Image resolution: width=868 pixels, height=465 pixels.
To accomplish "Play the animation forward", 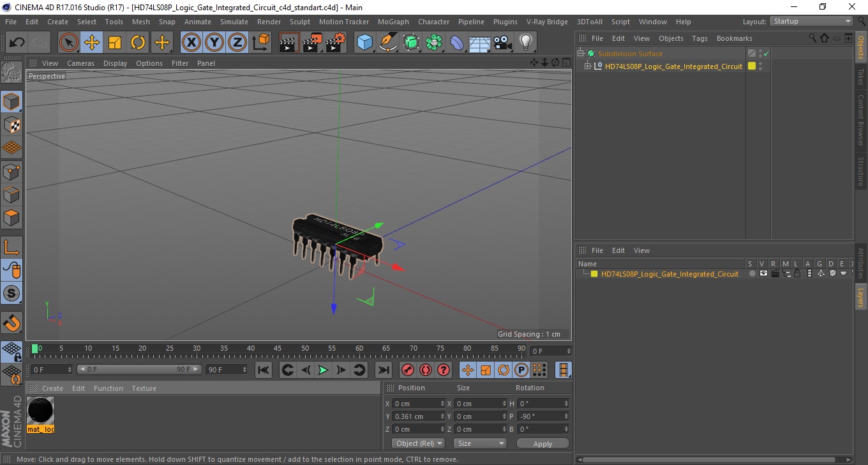I will (324, 370).
